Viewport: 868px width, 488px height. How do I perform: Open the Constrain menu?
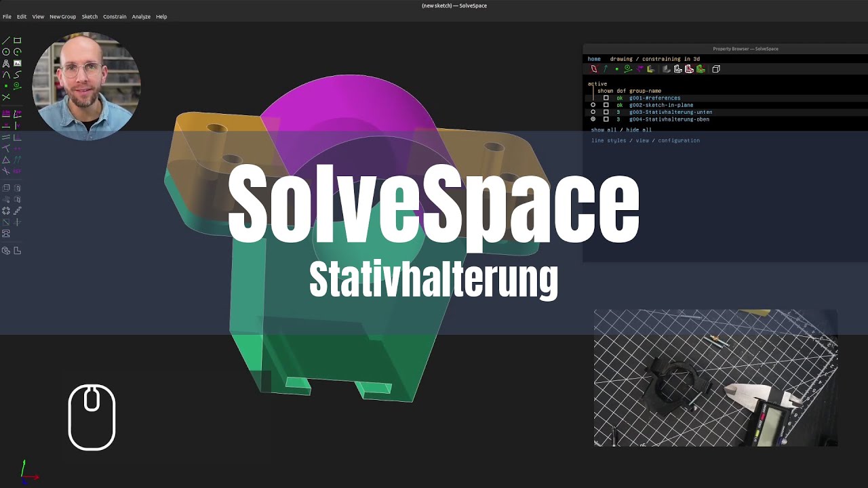pos(115,16)
